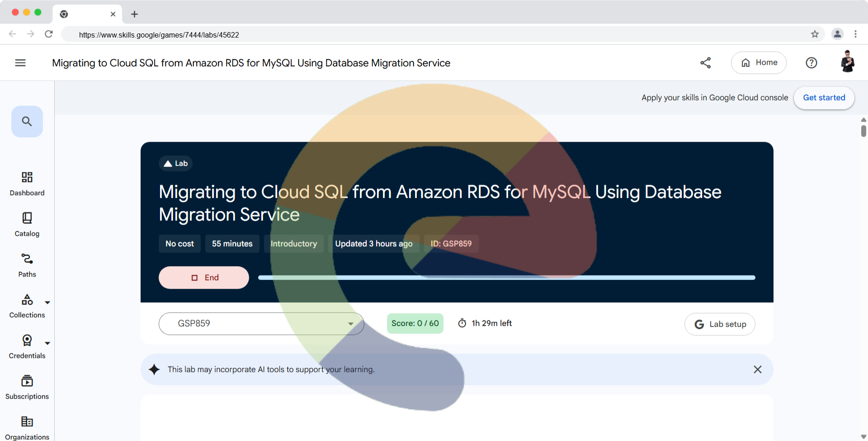
Task: Open Subscriptions in the sidebar
Action: (27, 387)
